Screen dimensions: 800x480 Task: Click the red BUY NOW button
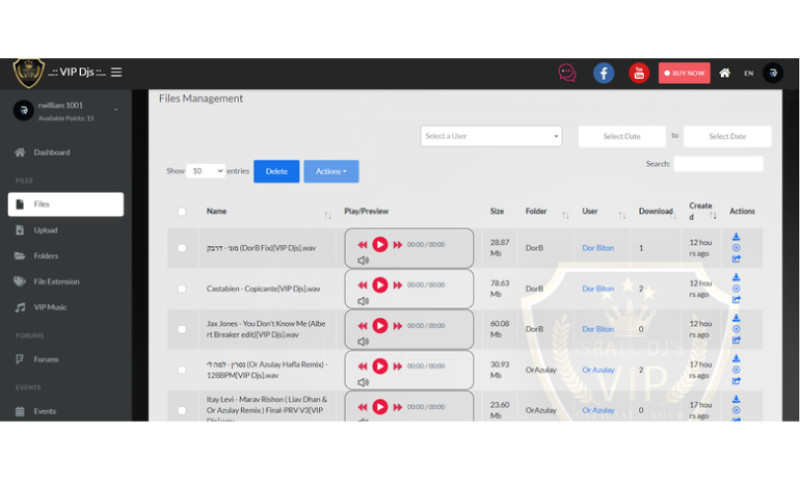click(684, 73)
